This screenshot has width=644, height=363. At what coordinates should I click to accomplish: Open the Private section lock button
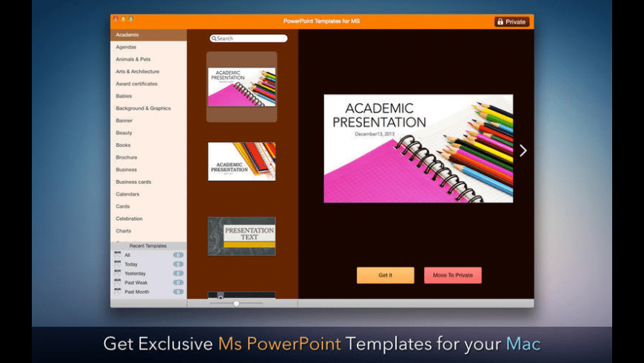(511, 21)
